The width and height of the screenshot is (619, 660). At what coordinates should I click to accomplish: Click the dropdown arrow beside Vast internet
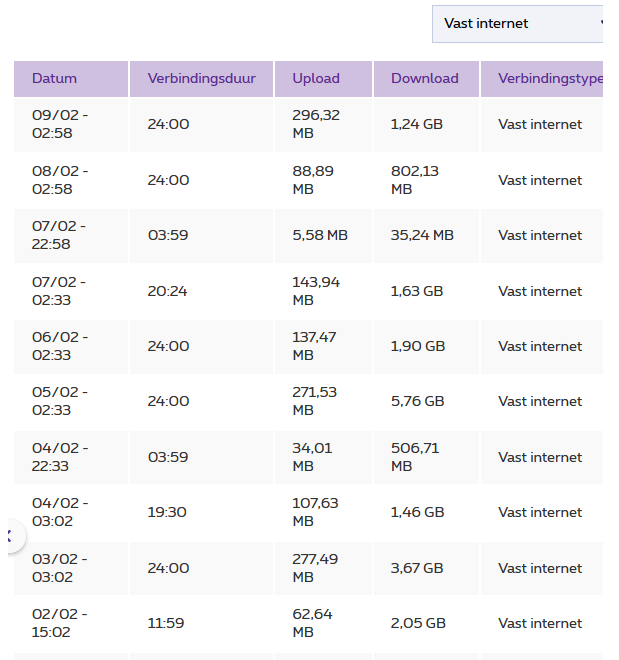click(x=601, y=23)
